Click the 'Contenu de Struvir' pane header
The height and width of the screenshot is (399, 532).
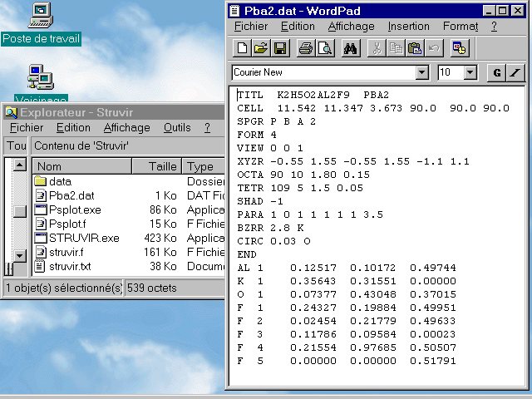(81, 146)
